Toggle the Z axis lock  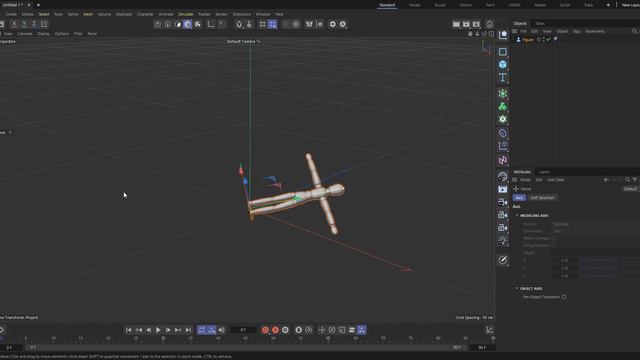point(34,24)
